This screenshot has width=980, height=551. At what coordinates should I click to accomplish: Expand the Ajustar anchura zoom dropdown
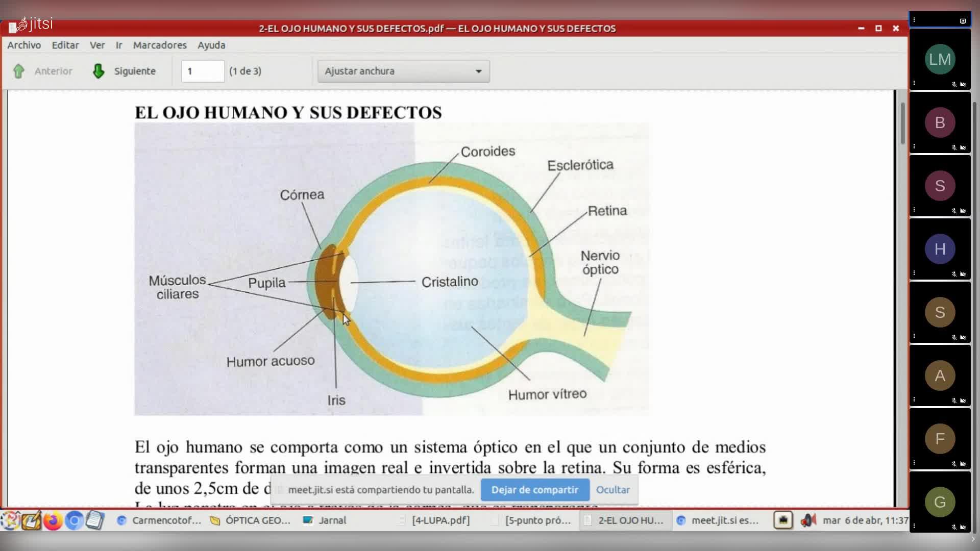click(x=403, y=71)
